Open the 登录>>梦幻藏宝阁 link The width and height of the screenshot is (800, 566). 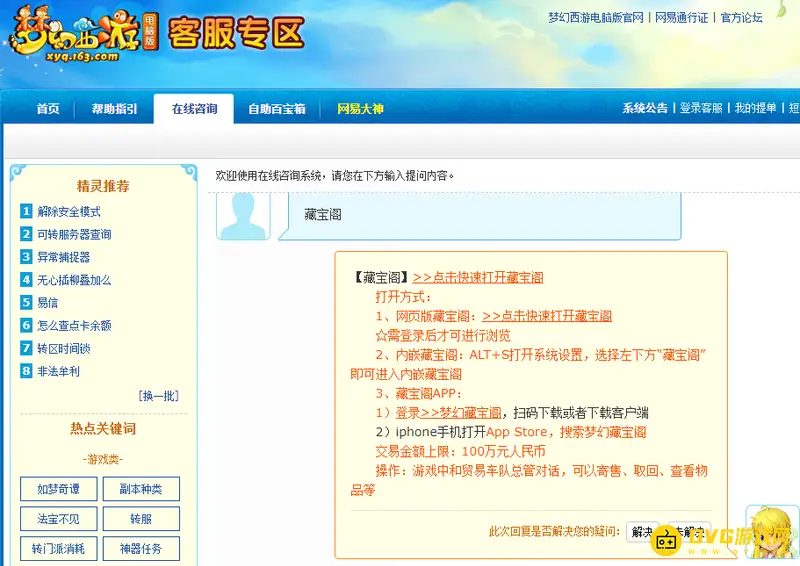click(x=448, y=412)
